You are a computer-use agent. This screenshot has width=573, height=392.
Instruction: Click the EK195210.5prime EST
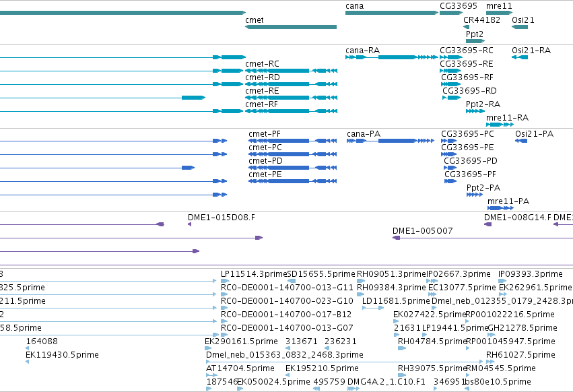click(x=288, y=376)
